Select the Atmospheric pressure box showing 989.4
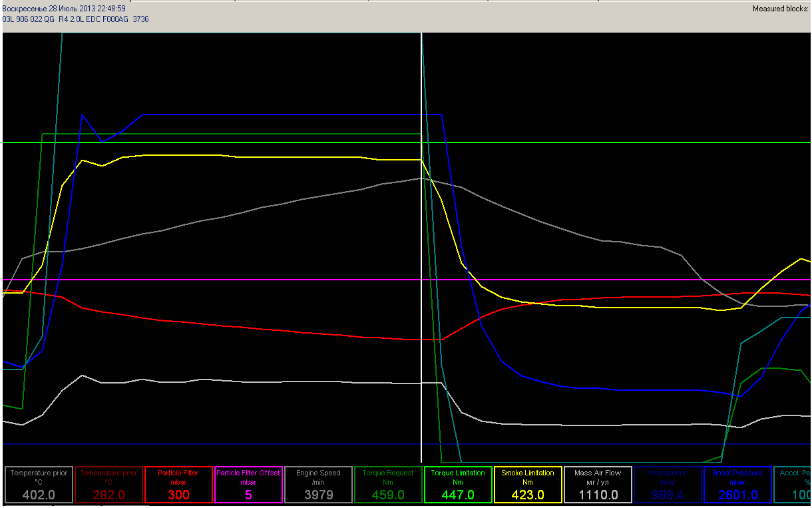 668,484
